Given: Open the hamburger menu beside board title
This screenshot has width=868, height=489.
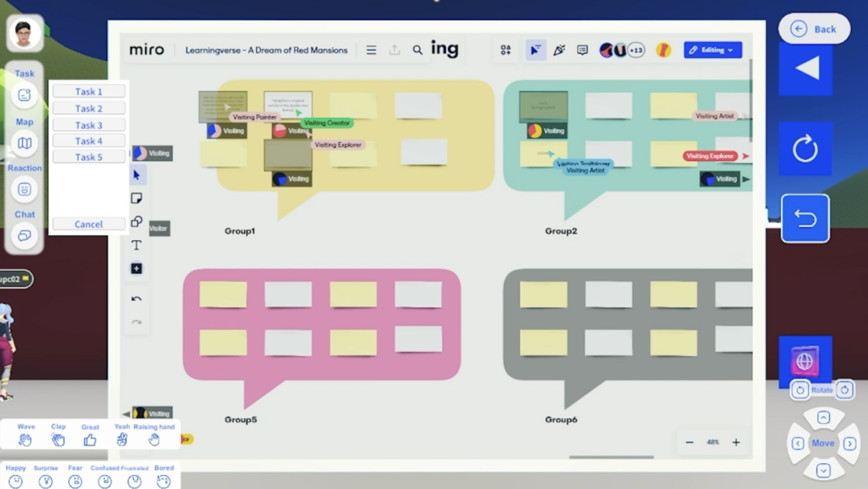Looking at the screenshot, I should coord(371,50).
